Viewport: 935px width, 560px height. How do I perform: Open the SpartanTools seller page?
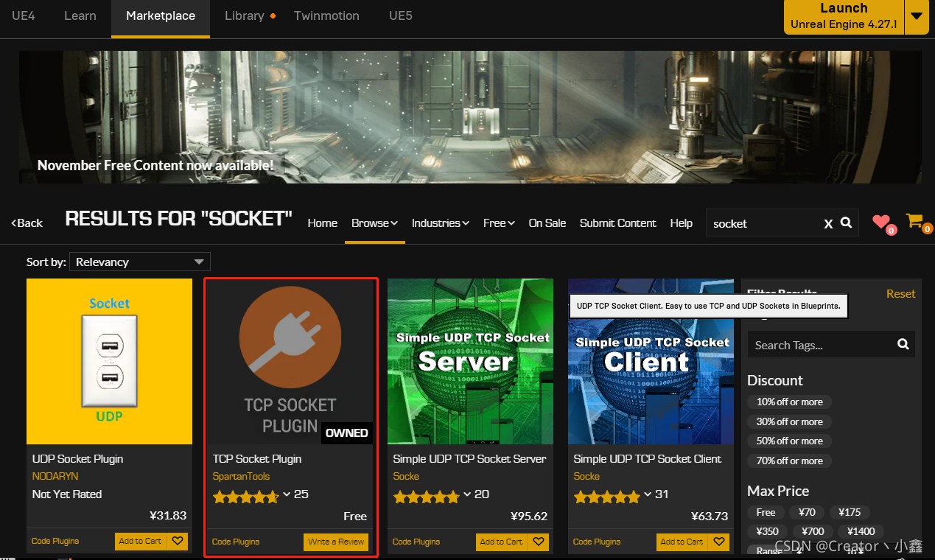pos(242,476)
